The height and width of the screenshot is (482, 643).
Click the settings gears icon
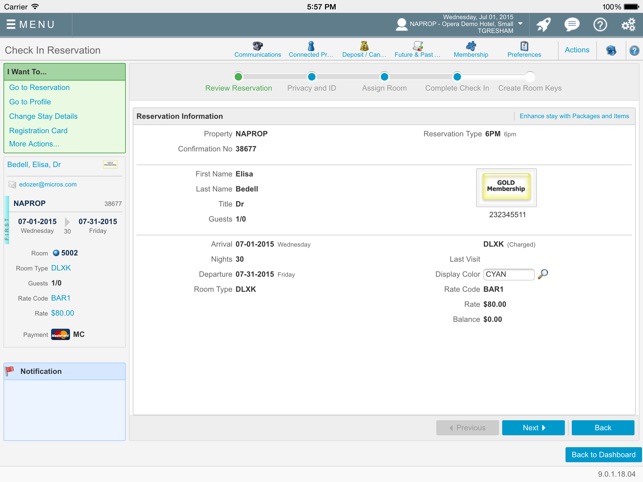tap(628, 24)
